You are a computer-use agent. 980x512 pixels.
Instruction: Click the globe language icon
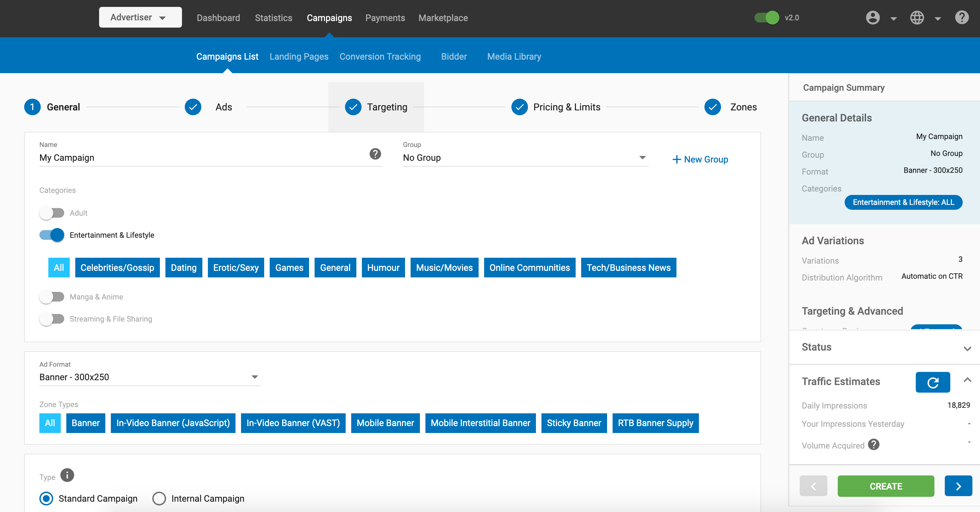coord(917,18)
